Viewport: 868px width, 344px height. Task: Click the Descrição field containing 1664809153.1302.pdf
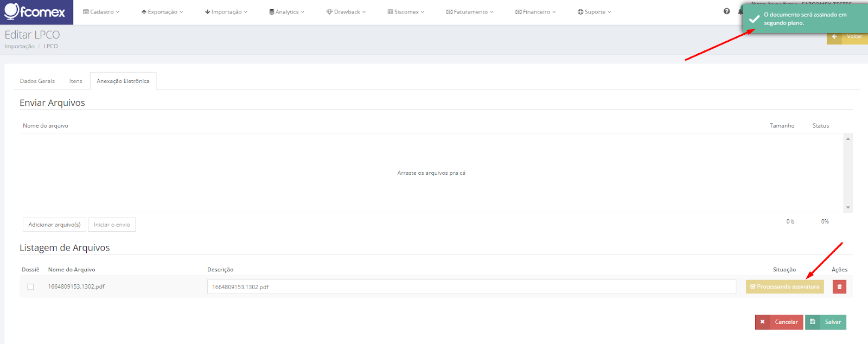[x=471, y=287]
